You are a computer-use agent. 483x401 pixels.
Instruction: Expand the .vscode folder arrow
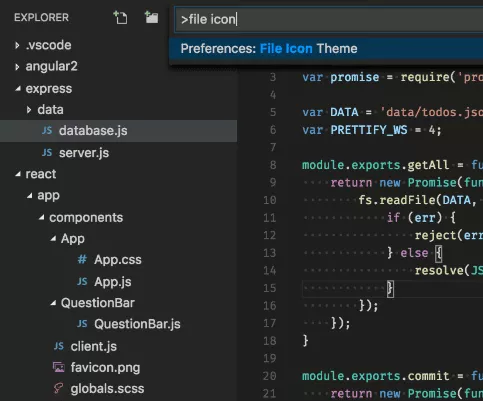pyautogui.click(x=17, y=45)
